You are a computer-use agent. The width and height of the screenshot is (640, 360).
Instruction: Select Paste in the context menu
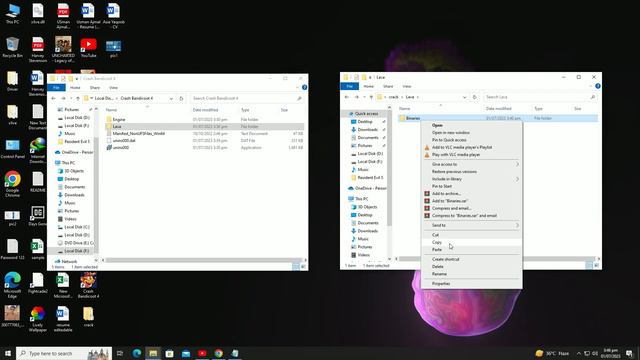(471, 249)
